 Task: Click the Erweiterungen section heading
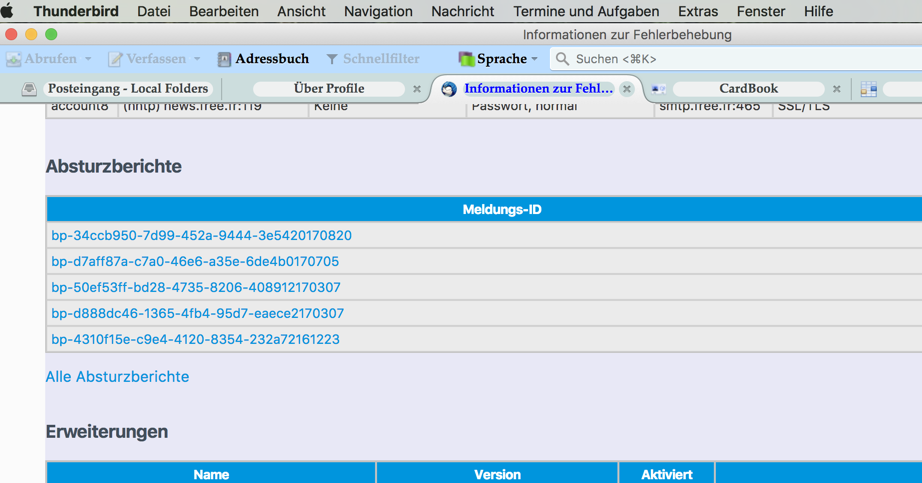tap(107, 432)
